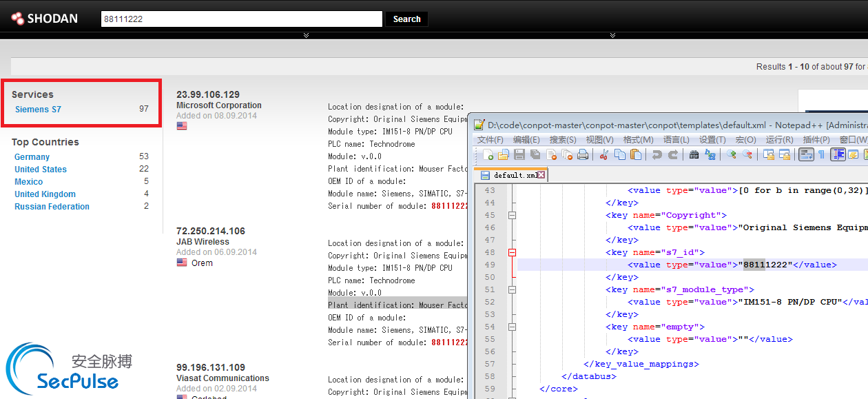
Task: Click the US flag beside Orem
Action: 182,263
